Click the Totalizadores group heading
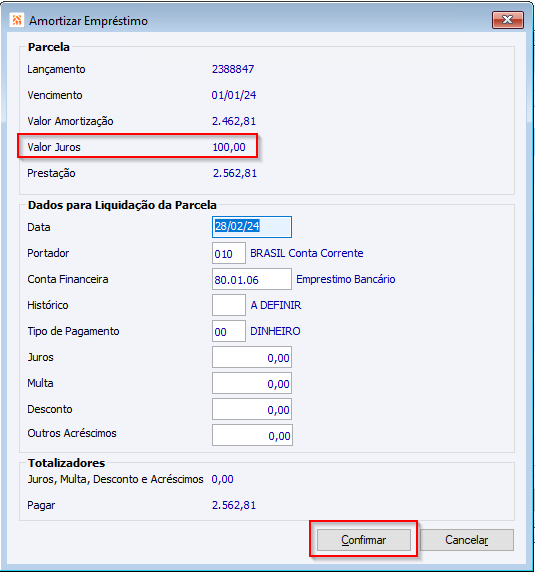535x574 pixels. (x=67, y=463)
